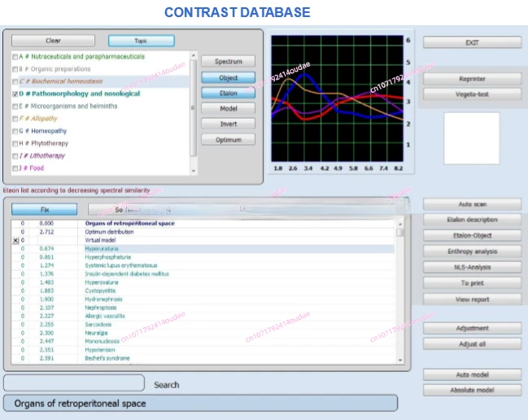
Task: Toggle the X mark beside Virtual model
Action: tap(15, 240)
